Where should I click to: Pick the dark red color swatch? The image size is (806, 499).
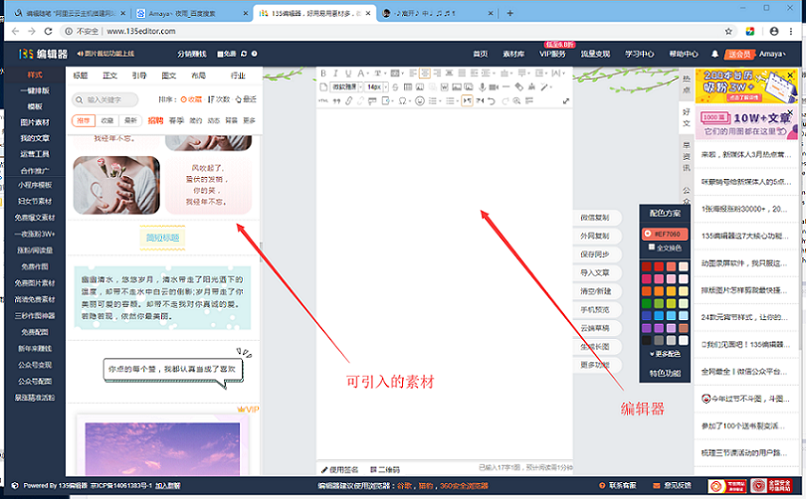point(646,266)
